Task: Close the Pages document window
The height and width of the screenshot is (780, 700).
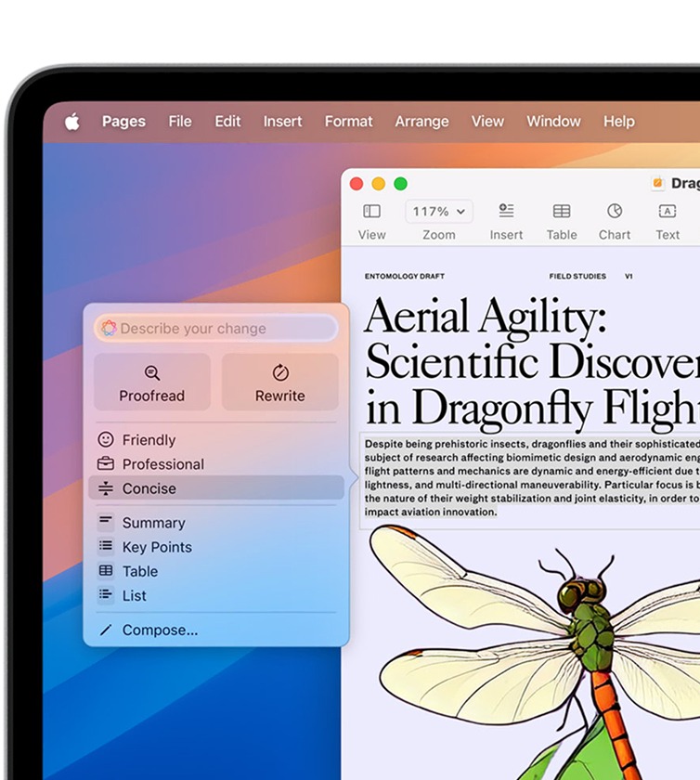Action: pyautogui.click(x=356, y=184)
